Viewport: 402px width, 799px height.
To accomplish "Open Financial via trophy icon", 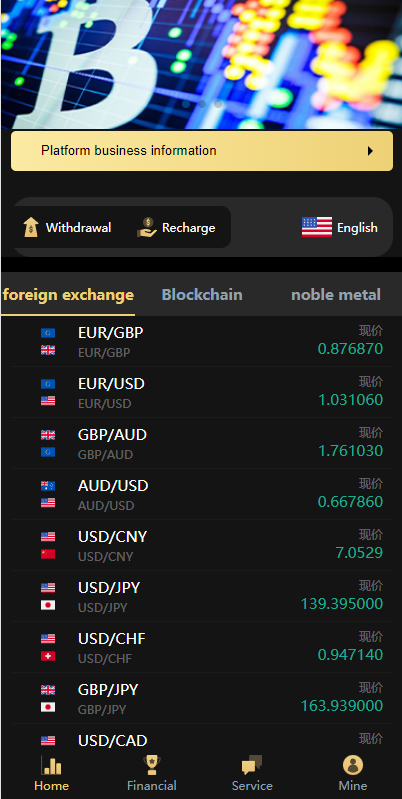I will pos(151,765).
